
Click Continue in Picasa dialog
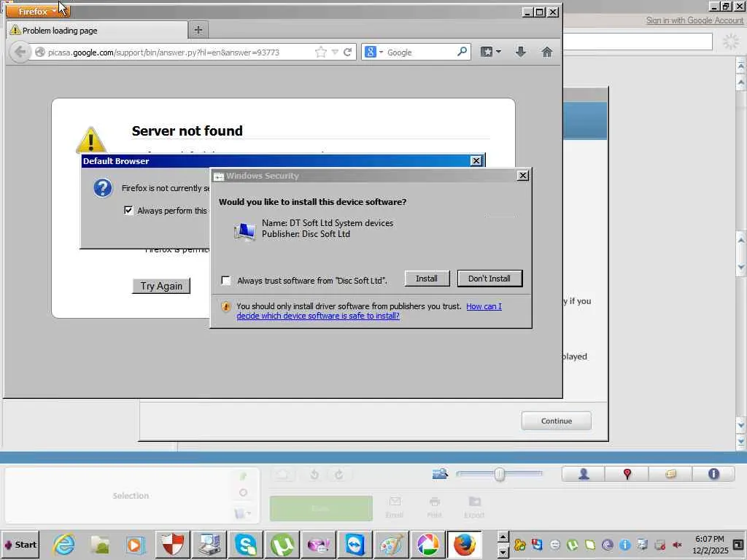point(557,421)
